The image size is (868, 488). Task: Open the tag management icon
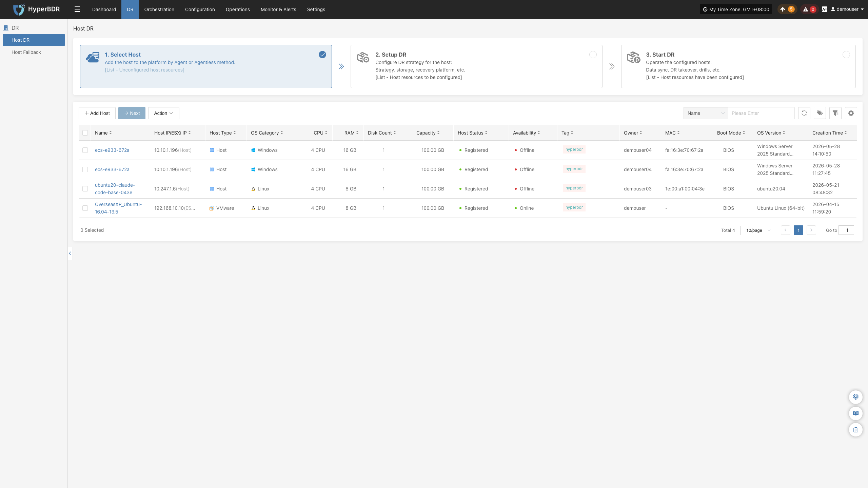(820, 113)
